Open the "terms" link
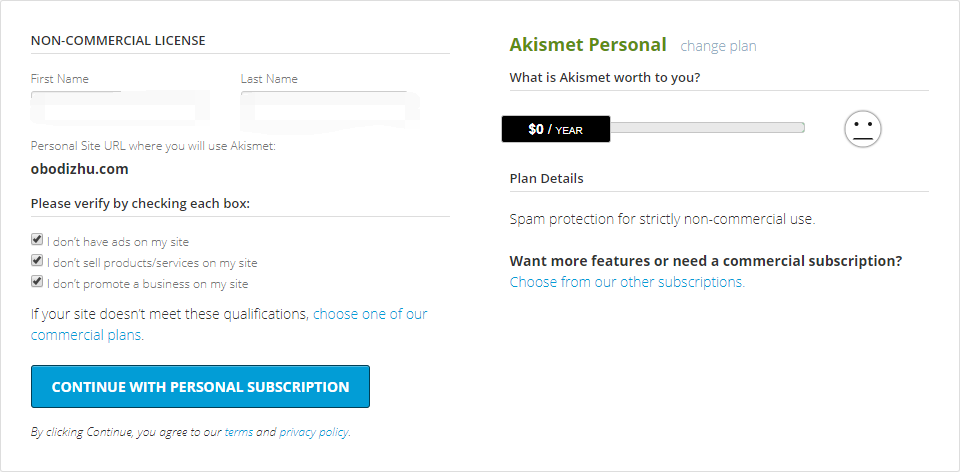 pyautogui.click(x=239, y=432)
